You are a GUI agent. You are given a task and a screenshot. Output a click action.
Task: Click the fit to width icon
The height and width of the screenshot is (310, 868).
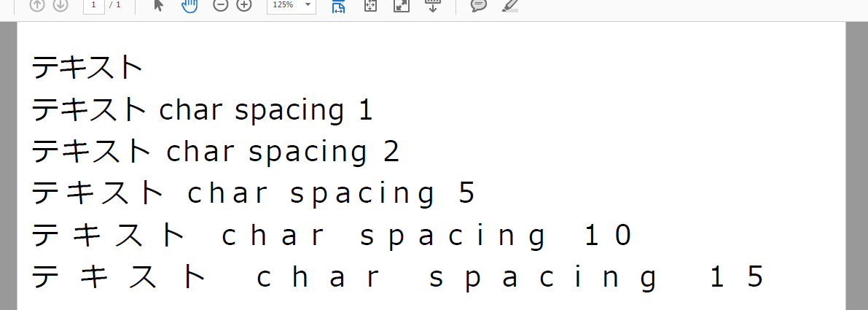338,6
